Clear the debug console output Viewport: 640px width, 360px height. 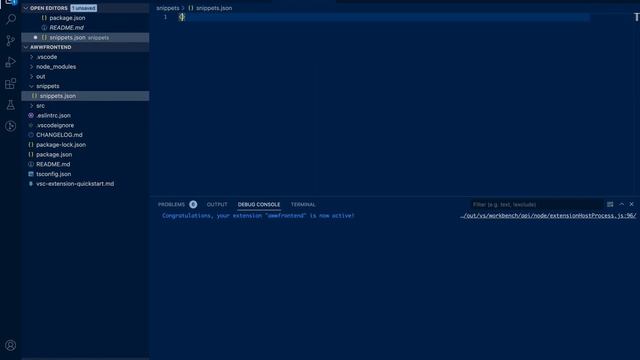click(x=610, y=204)
